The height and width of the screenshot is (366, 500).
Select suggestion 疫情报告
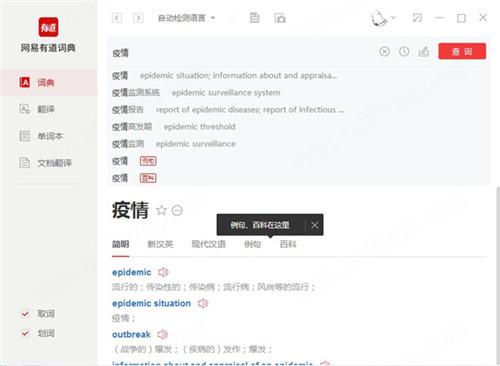[x=299, y=110]
